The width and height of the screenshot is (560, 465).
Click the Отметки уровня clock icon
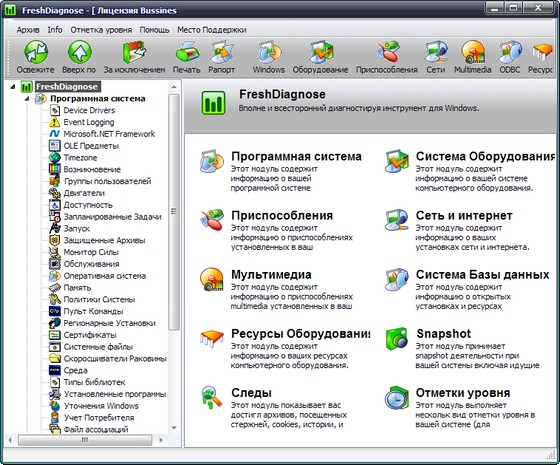396,398
